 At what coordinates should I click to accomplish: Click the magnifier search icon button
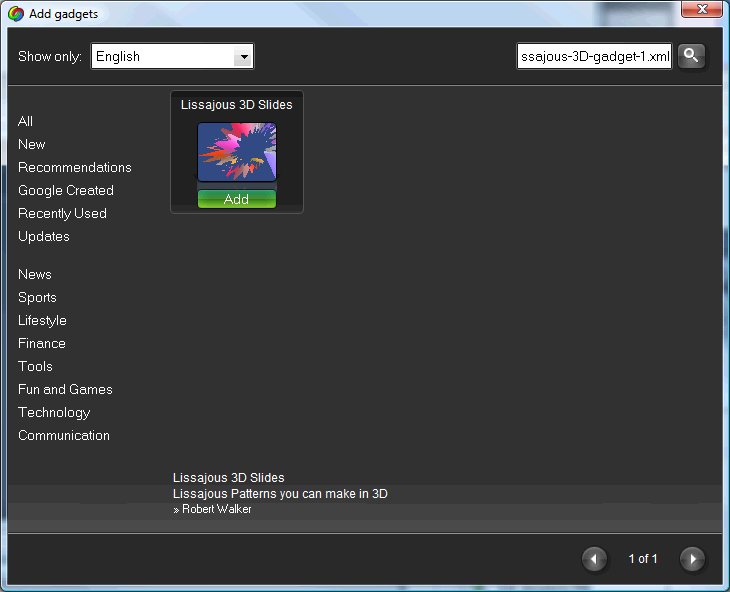(x=691, y=56)
